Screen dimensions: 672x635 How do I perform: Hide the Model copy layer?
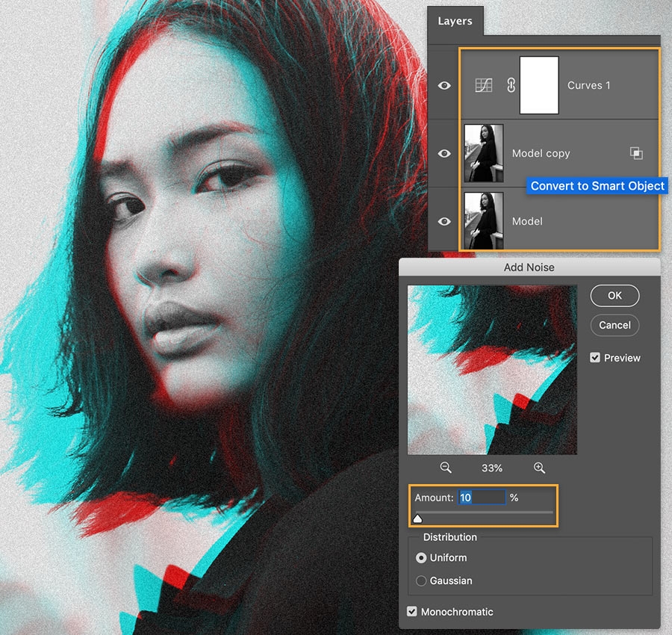444,153
